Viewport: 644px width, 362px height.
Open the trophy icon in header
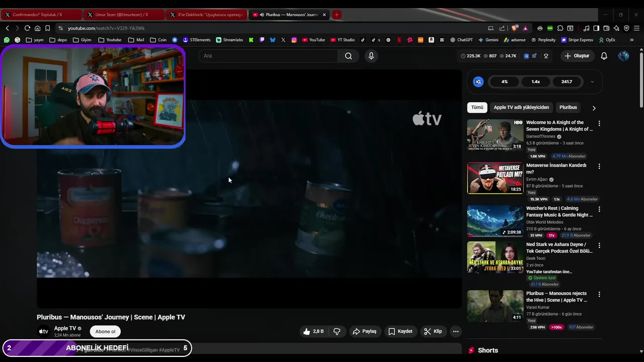pos(546,56)
